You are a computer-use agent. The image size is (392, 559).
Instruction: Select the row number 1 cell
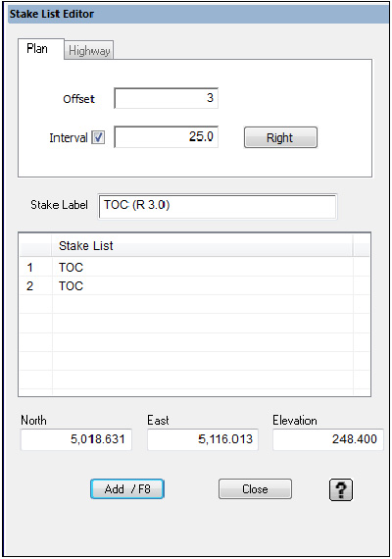35,267
